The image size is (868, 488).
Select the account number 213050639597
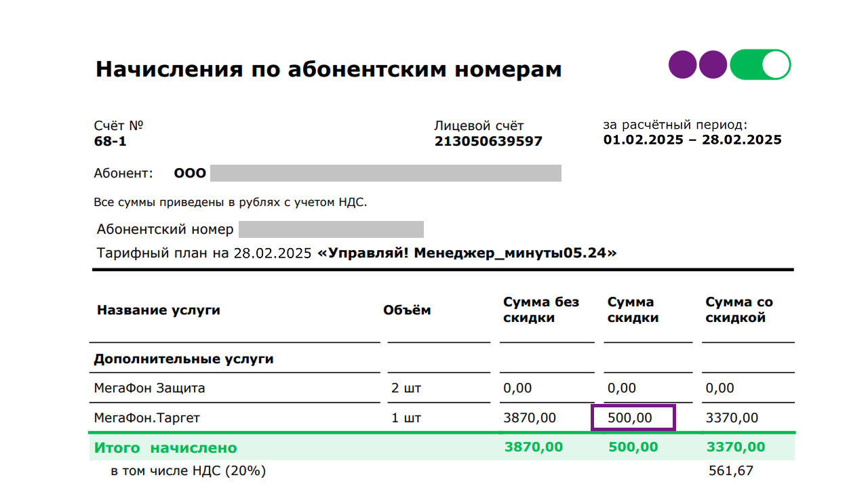488,141
